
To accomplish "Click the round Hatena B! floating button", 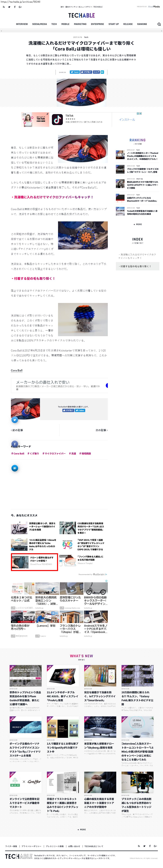I will [15, 468].
